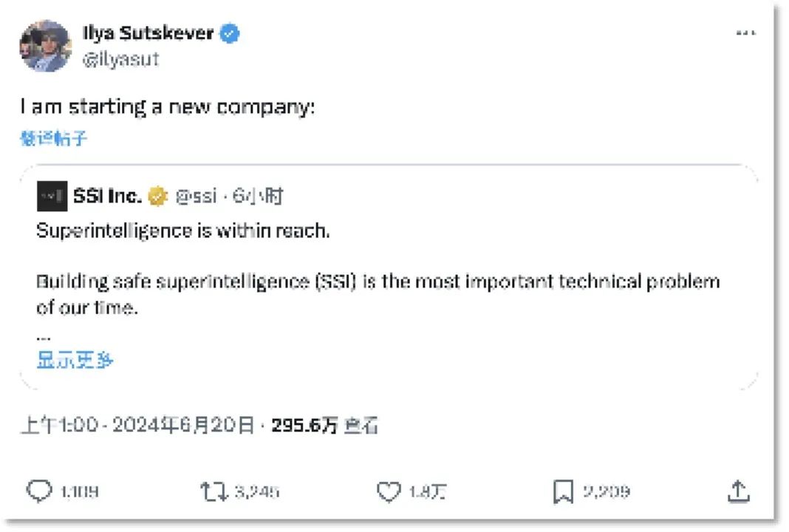Viewport: 789px width, 532px height.
Task: Share the tweet via the upload icon
Action: [x=739, y=490]
